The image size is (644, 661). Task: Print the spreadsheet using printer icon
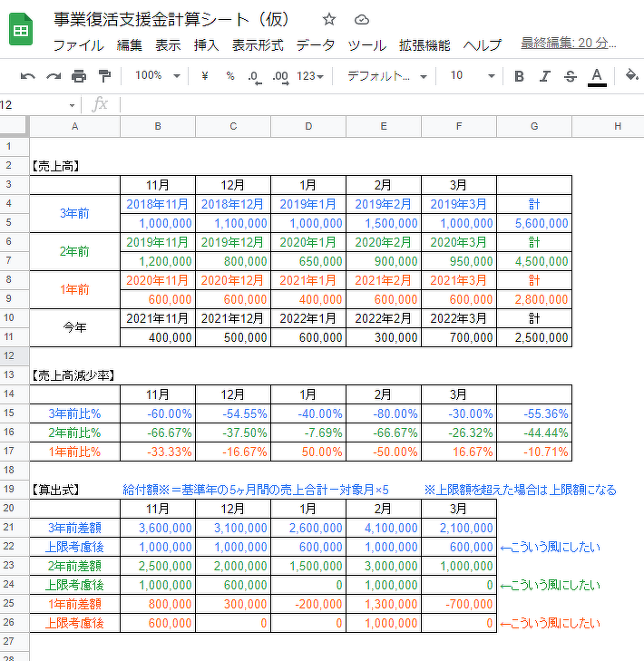click(79, 76)
